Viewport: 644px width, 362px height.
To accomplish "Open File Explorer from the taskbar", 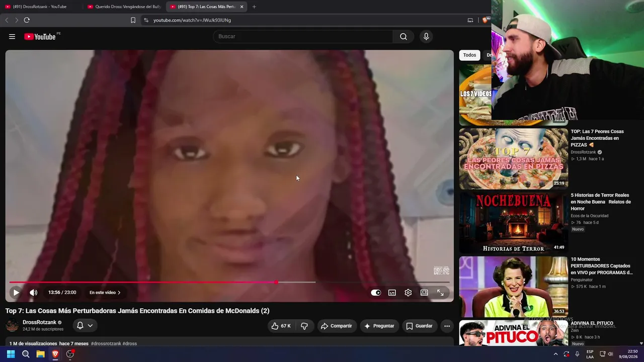I will [40, 354].
